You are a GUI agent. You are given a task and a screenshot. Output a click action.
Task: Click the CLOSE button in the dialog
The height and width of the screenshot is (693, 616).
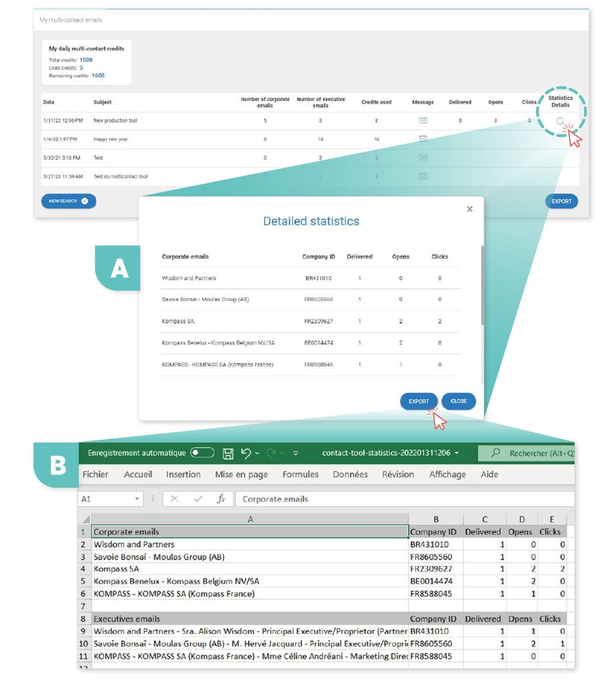[458, 401]
